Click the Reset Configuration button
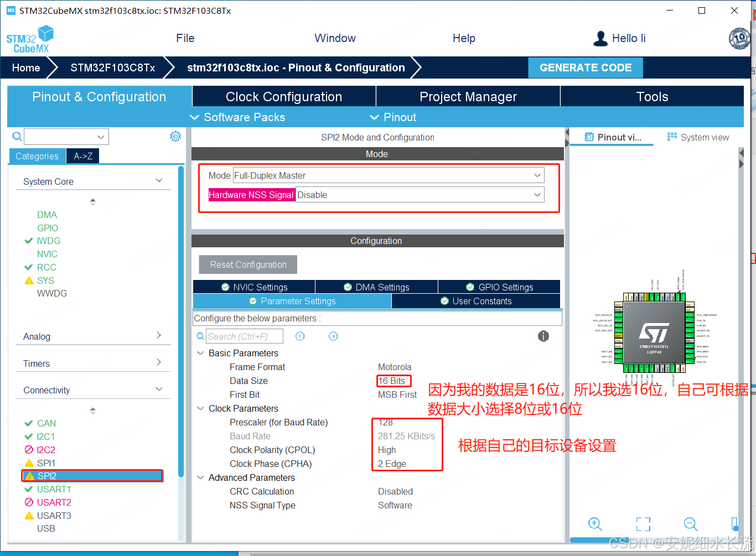This screenshot has width=756, height=556. pos(248,264)
